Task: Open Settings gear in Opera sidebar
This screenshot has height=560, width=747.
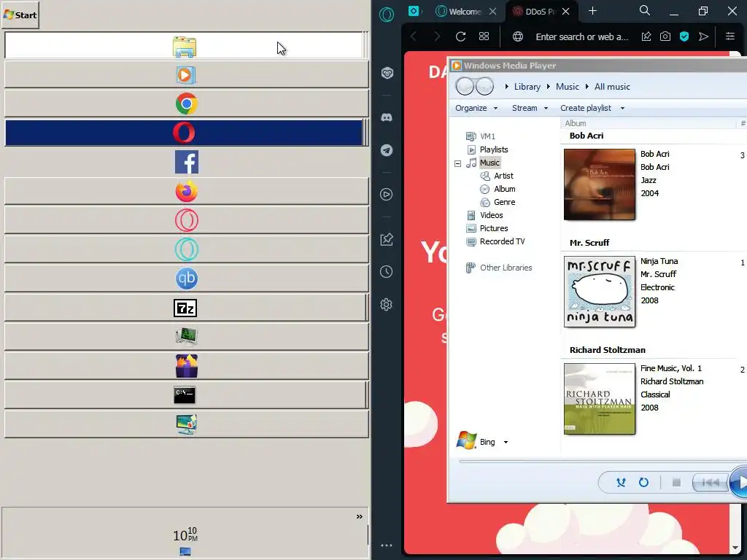Action: pyautogui.click(x=387, y=304)
